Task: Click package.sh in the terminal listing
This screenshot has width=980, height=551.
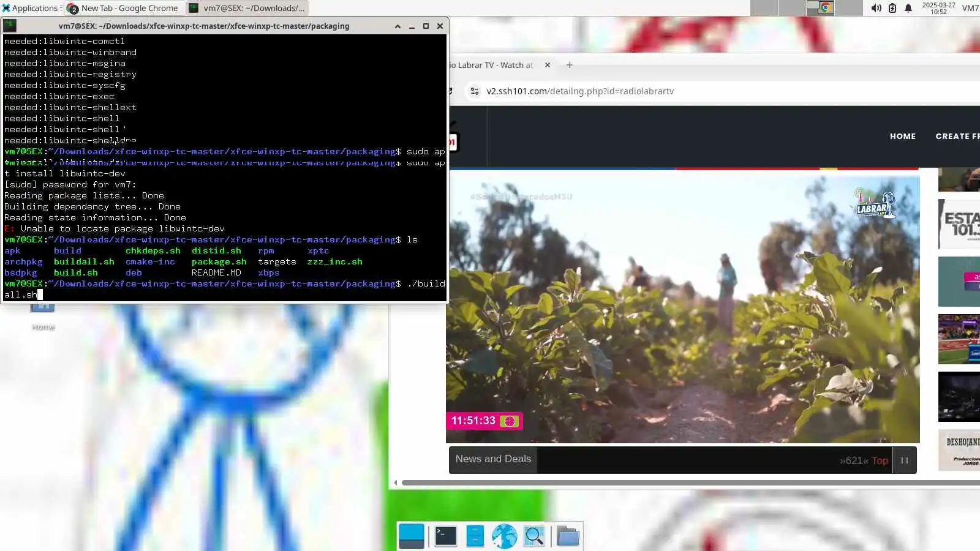Action: tap(219, 262)
